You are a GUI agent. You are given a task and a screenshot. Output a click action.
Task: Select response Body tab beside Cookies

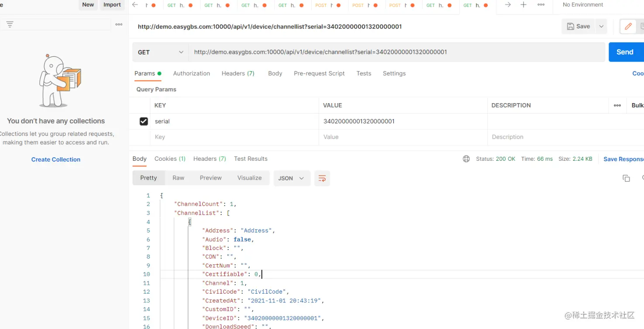(140, 159)
